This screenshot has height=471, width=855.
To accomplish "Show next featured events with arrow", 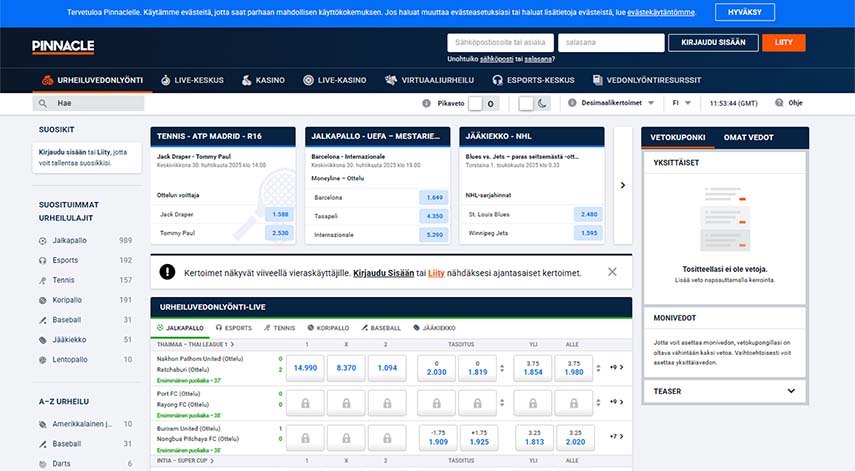I will click(x=623, y=185).
